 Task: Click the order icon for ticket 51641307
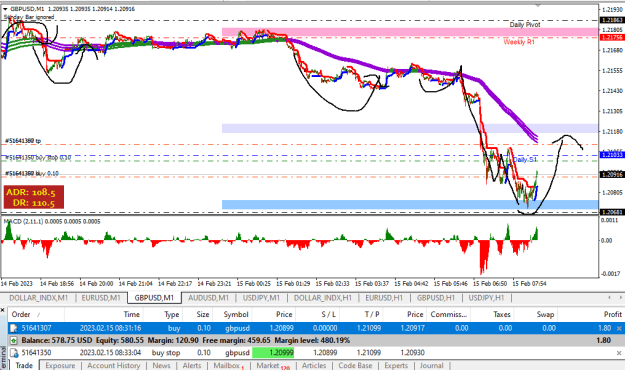14,328
